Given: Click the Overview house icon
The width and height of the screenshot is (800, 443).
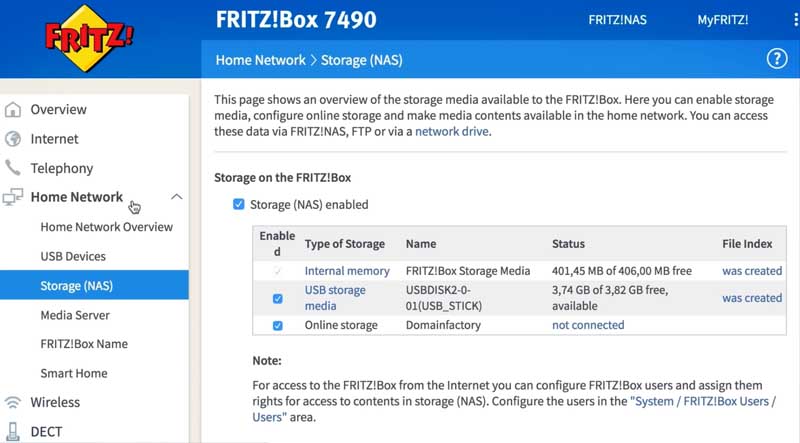Looking at the screenshot, I should [13, 110].
